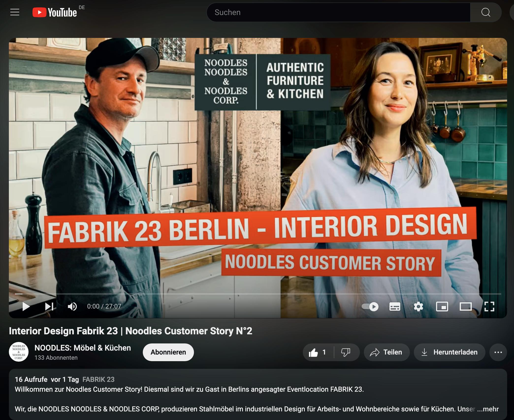Click the Abonnieren subscribe button
The image size is (514, 420).
click(x=168, y=352)
